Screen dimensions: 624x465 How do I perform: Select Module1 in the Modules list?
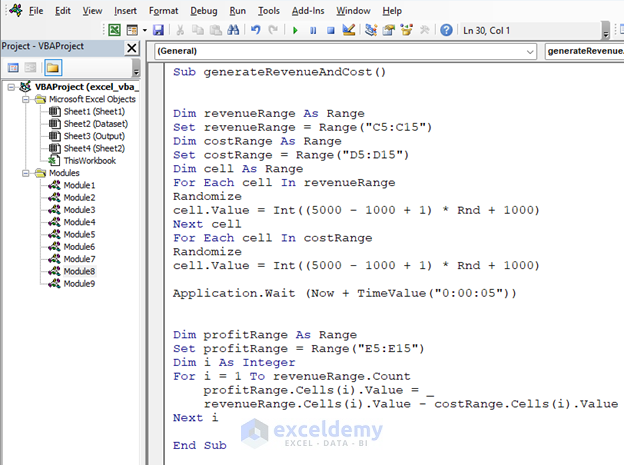79,186
